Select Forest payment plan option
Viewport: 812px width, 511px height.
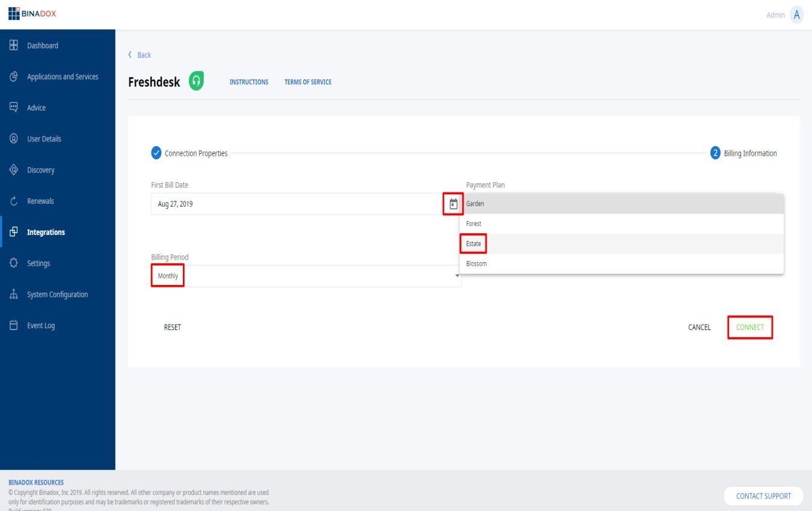(x=621, y=224)
